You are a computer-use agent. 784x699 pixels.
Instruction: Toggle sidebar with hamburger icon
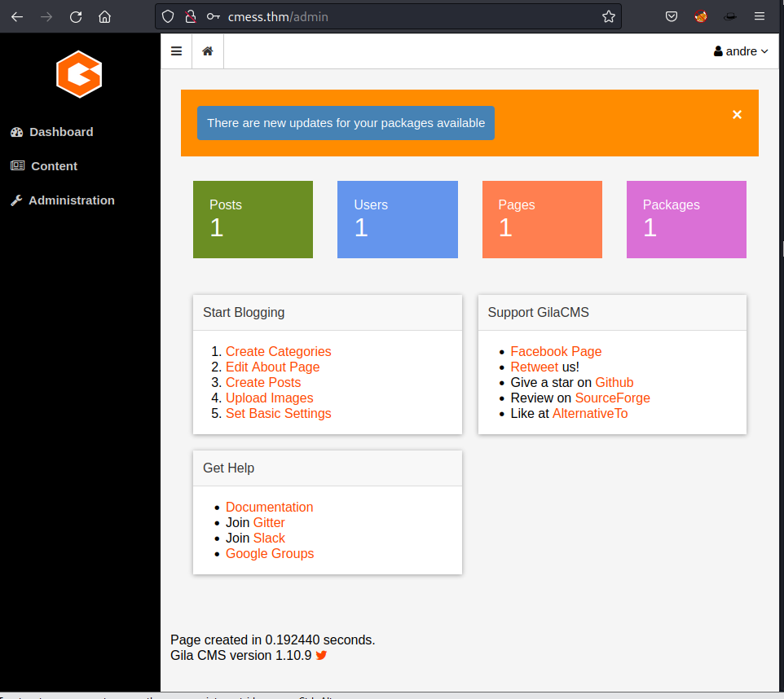(x=177, y=51)
